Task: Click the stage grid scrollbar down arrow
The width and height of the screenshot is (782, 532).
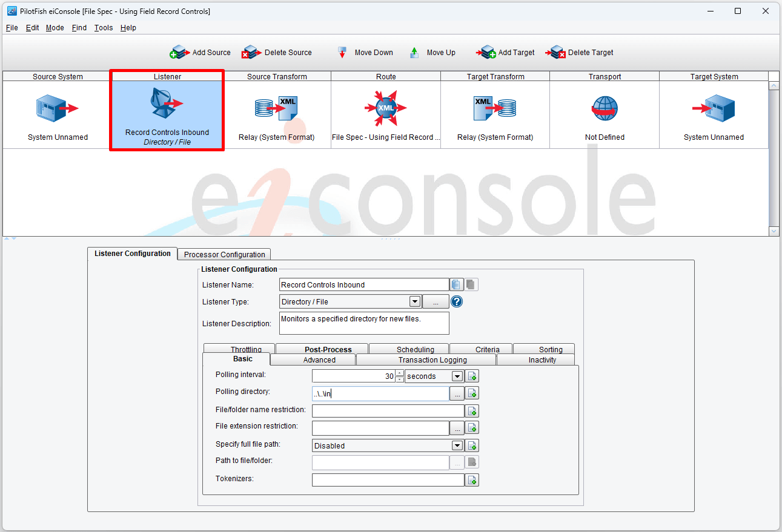Action: coord(774,231)
